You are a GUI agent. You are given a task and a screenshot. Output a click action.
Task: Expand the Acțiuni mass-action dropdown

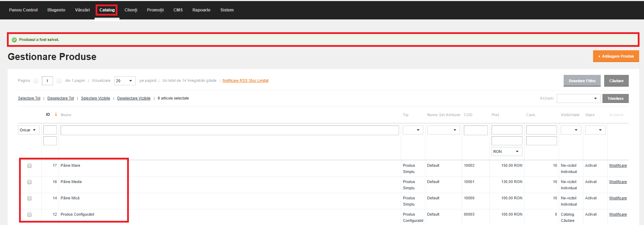tap(579, 98)
